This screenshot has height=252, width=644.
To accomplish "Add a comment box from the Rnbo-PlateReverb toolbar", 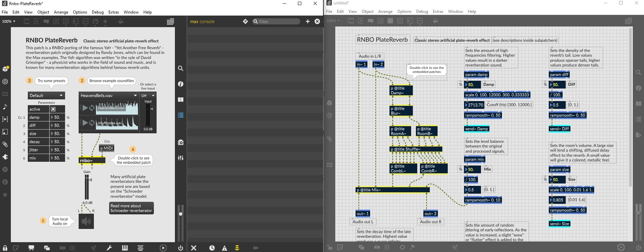I will coord(46,21).
